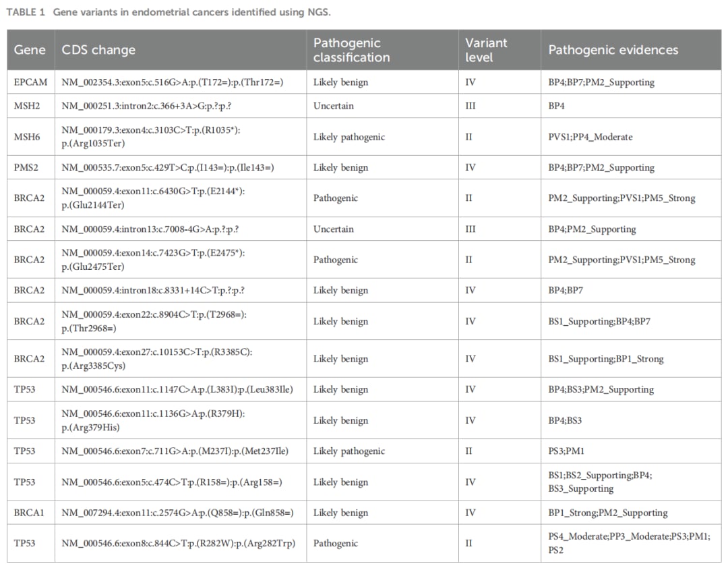728x570 pixels.
Task: Select the 'Pathogenic classification' column header
Action: click(351, 50)
